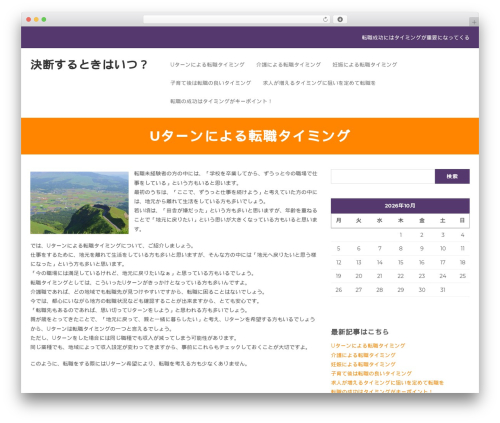The image size is (500, 423).
Task: Click the calendar caption 2026年10月
Action: (x=400, y=206)
